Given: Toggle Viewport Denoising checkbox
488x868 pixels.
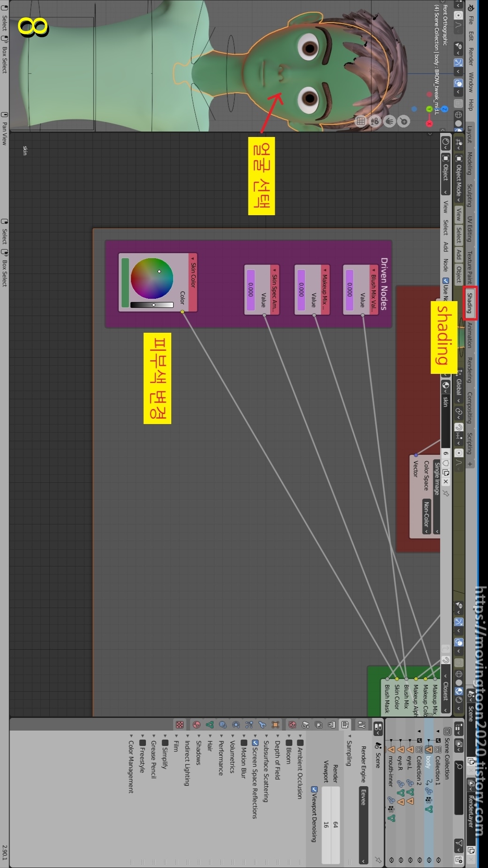Looking at the screenshot, I should 314,789.
